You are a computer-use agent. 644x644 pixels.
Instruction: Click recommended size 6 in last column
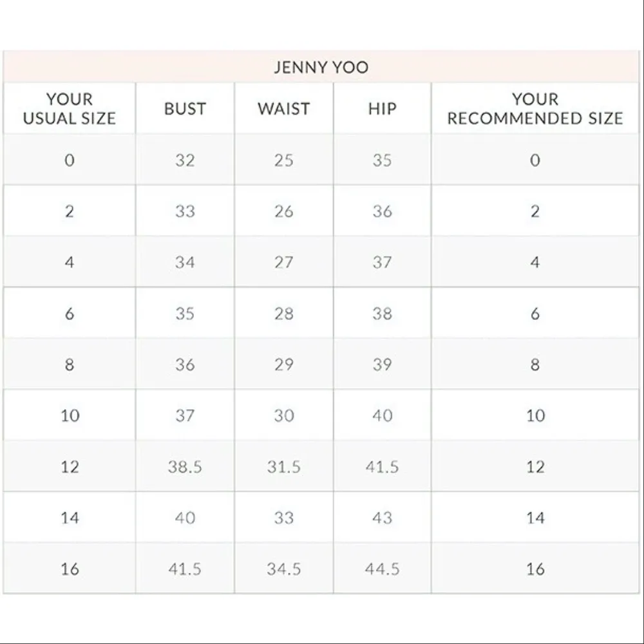pos(535,314)
